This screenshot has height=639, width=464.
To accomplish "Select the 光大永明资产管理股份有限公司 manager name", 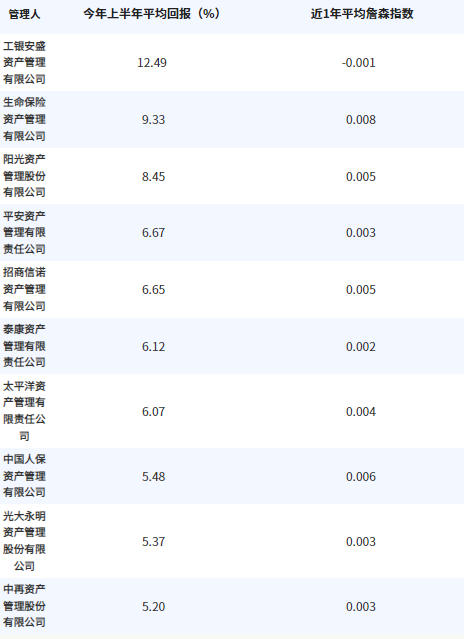I will pyautogui.click(x=24, y=541).
